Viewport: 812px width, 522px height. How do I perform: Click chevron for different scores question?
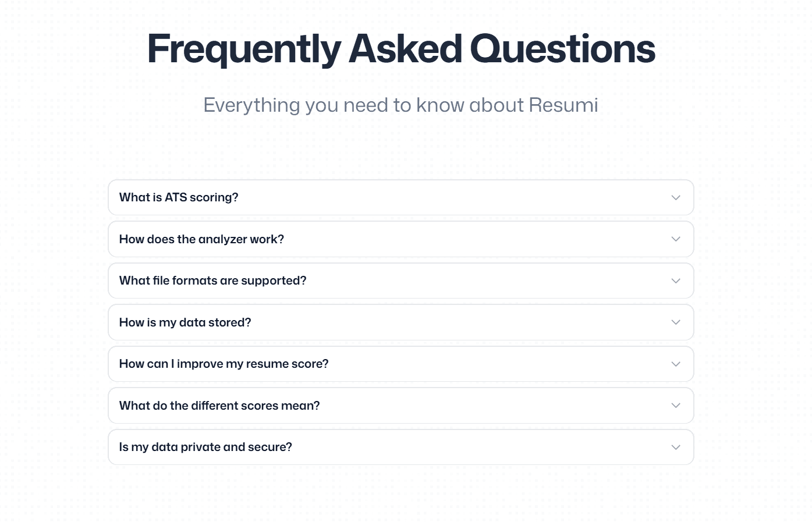coord(675,406)
